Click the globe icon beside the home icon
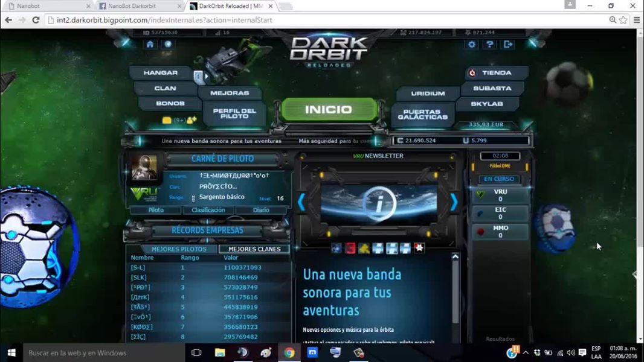This screenshot has height=362, width=644. pyautogui.click(x=168, y=44)
